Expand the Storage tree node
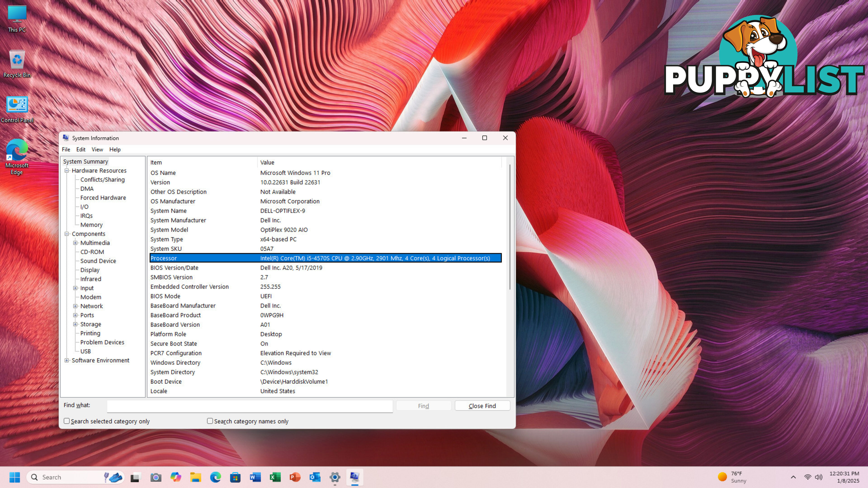868x488 pixels. pos(75,324)
